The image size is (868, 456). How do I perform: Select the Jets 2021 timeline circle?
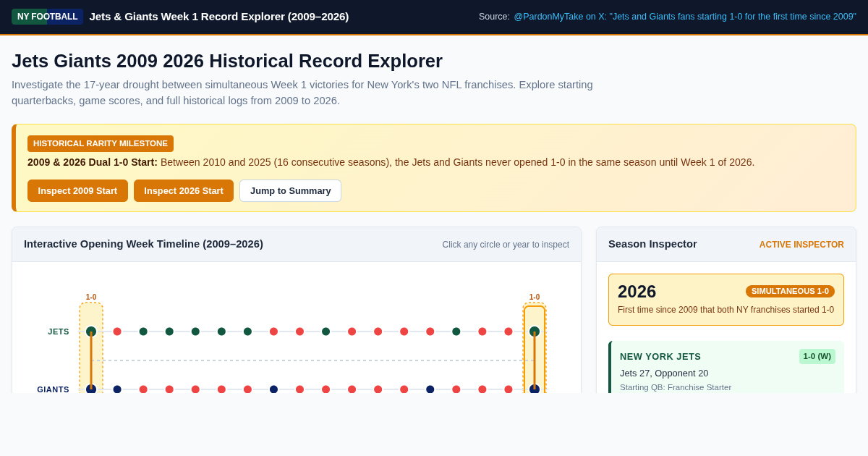404,332
